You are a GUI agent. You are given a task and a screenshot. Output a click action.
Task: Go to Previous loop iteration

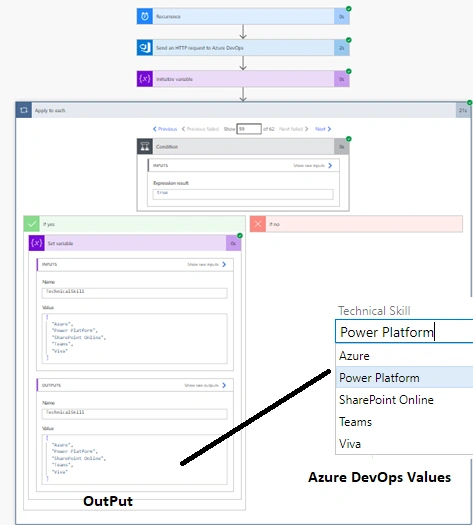165,129
